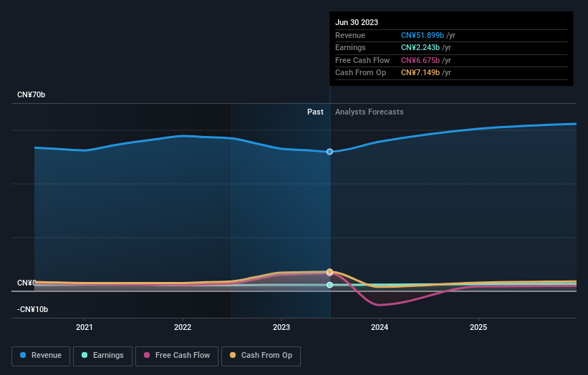The image size is (588, 375).
Task: Click the Jun 30 2023 tooltip date
Action: click(357, 22)
